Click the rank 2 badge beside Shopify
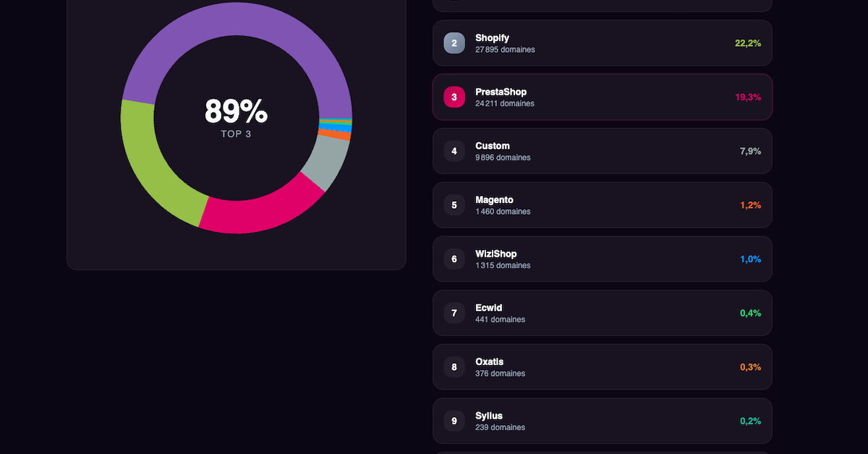The image size is (868, 454). click(x=454, y=43)
